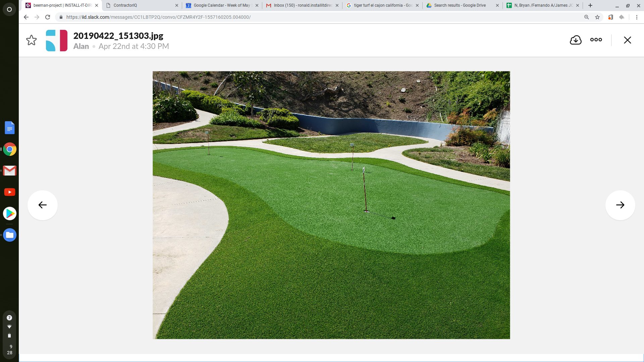
Task: Star the 20190422_151303.jpg file
Action: [x=32, y=40]
